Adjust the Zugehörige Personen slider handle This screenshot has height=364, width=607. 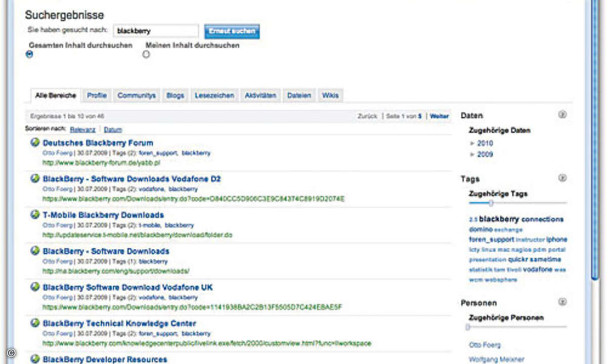(468, 327)
